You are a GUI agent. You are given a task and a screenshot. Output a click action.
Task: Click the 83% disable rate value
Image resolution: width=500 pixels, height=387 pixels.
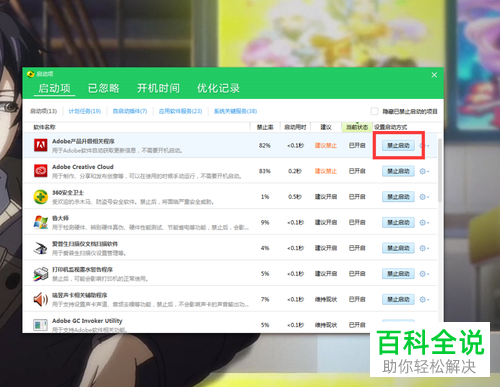point(265,171)
